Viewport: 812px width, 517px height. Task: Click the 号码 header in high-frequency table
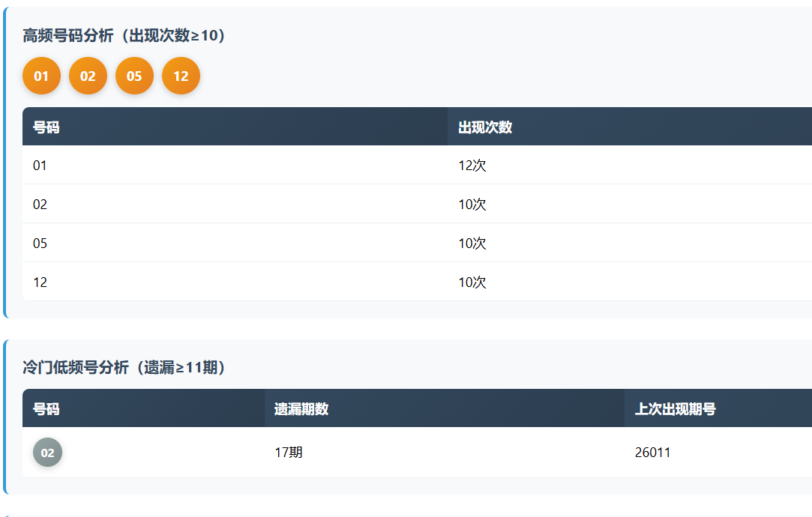click(46, 127)
